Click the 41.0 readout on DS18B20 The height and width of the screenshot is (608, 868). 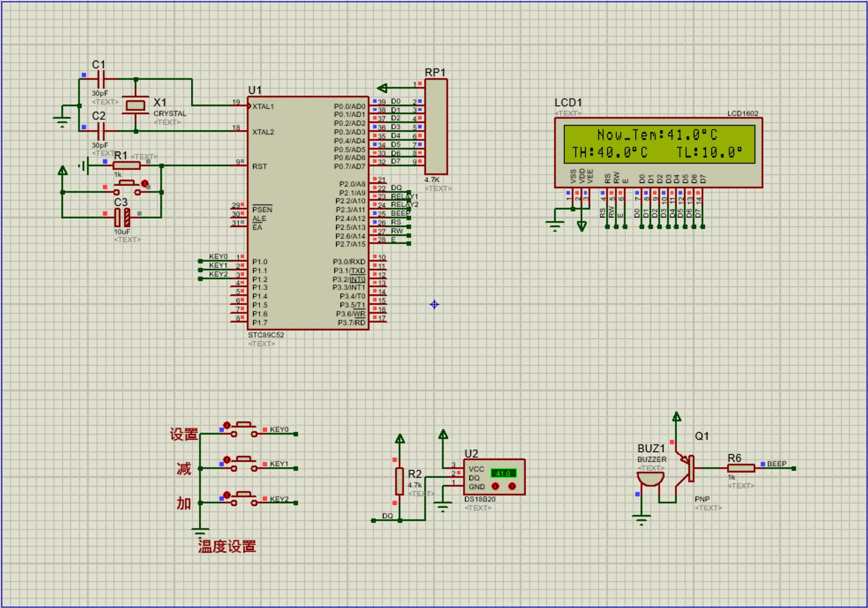[503, 473]
